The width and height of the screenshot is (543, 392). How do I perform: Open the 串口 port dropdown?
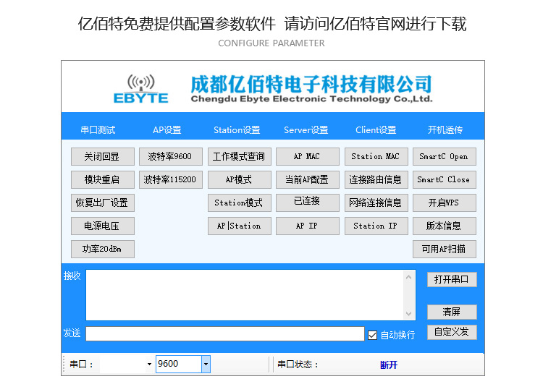coord(149,364)
